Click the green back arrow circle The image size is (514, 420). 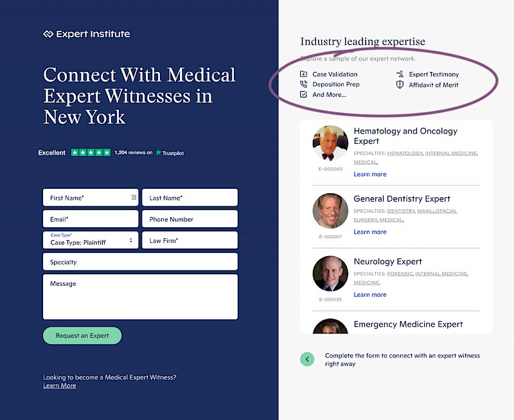[308, 359]
